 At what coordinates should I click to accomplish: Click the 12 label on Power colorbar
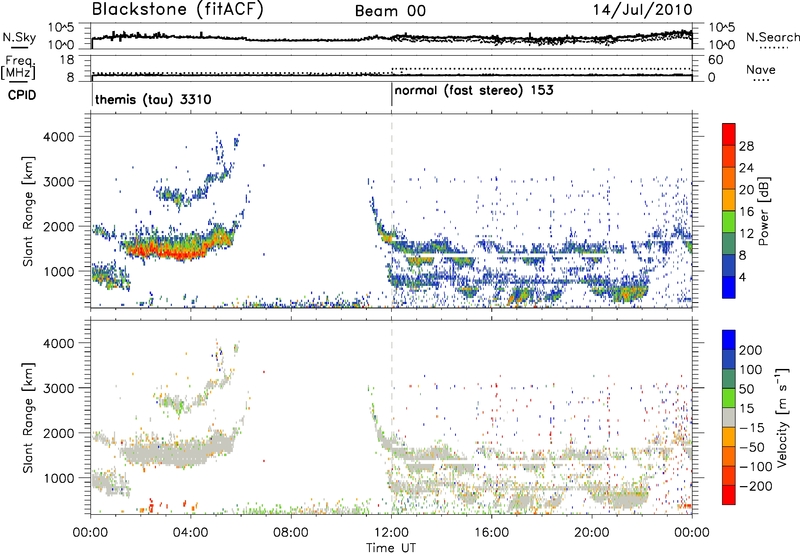(746, 234)
